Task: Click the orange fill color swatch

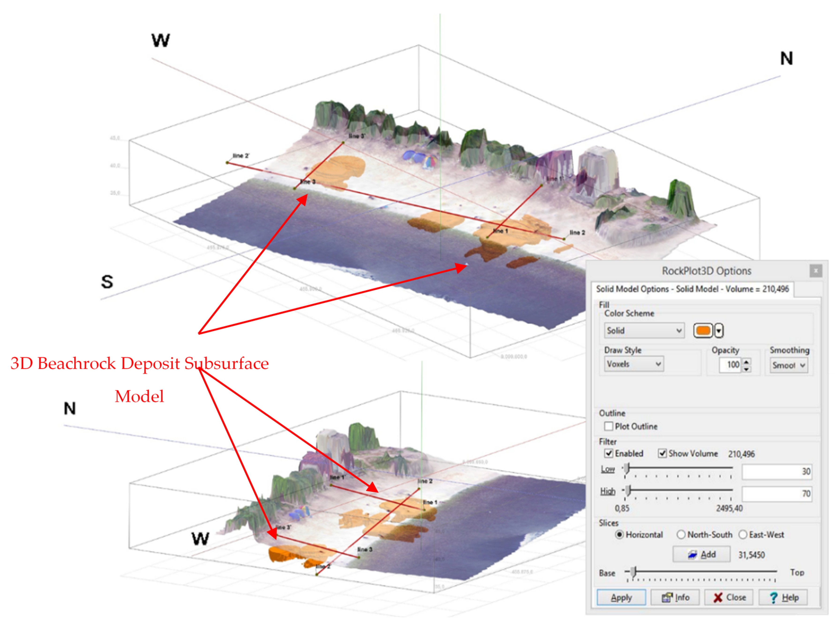Action: coord(703,330)
